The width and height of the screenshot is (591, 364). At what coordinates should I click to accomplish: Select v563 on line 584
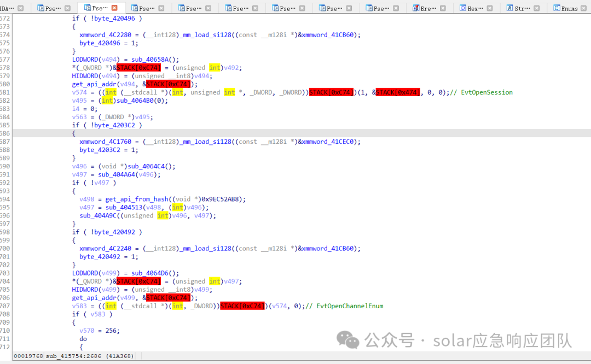(x=79, y=117)
